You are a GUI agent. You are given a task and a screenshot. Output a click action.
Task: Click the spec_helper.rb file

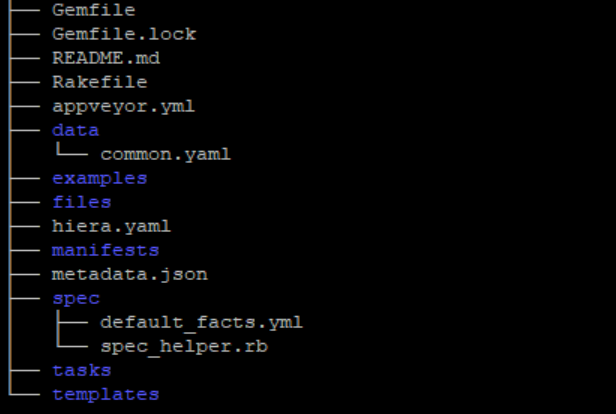click(x=184, y=347)
